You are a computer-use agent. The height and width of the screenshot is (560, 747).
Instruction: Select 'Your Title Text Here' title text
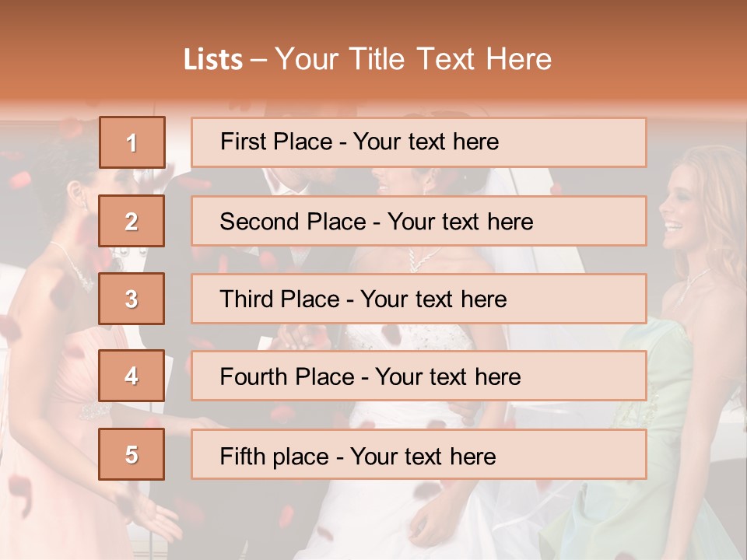pyautogui.click(x=413, y=59)
